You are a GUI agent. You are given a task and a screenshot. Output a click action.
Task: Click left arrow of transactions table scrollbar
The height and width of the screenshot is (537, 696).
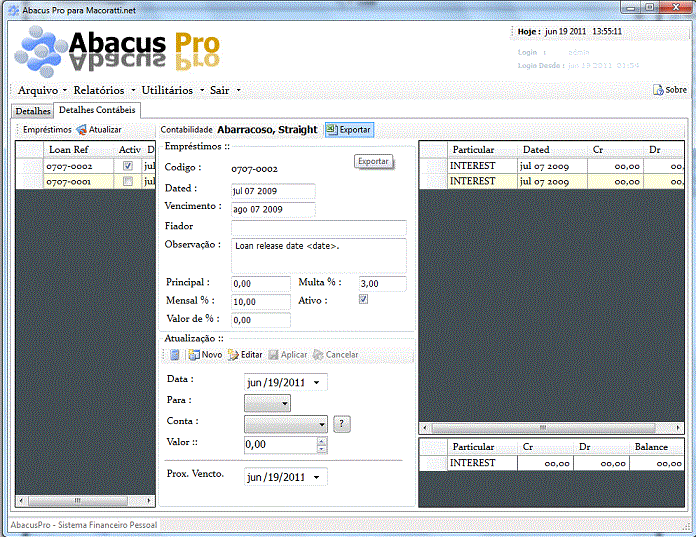pos(425,428)
